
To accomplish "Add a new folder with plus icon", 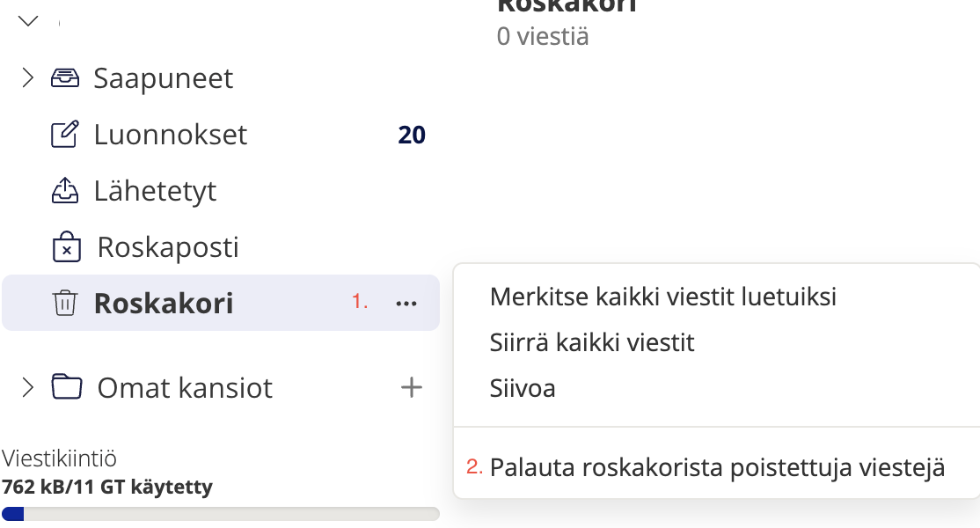I will pos(411,387).
